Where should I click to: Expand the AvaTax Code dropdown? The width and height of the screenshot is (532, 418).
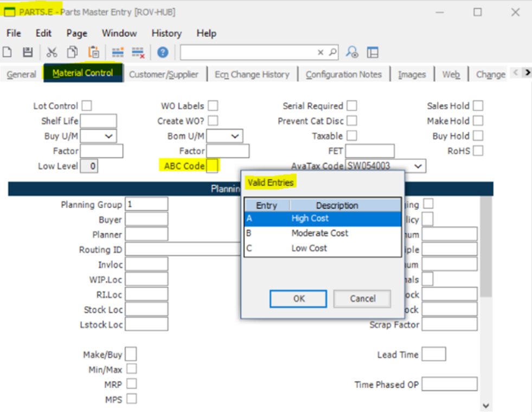click(418, 166)
